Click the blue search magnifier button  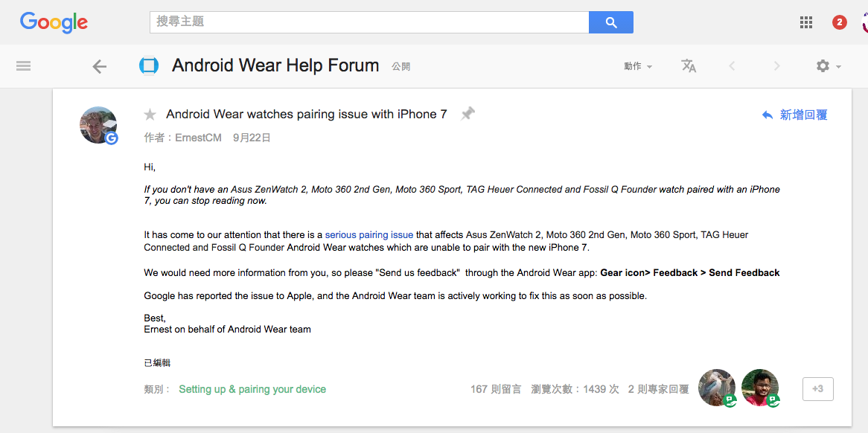pyautogui.click(x=610, y=22)
